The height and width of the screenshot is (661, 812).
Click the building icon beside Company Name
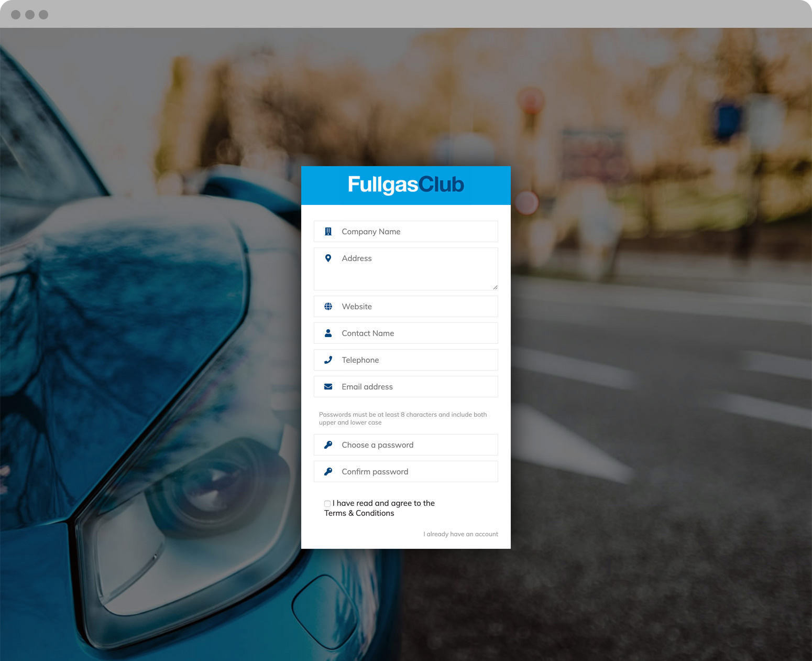328,231
